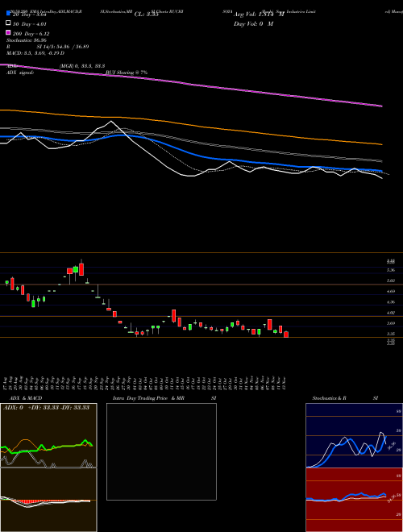Click the 'ADX signal:' label
403x532 pixels.
click(20, 73)
